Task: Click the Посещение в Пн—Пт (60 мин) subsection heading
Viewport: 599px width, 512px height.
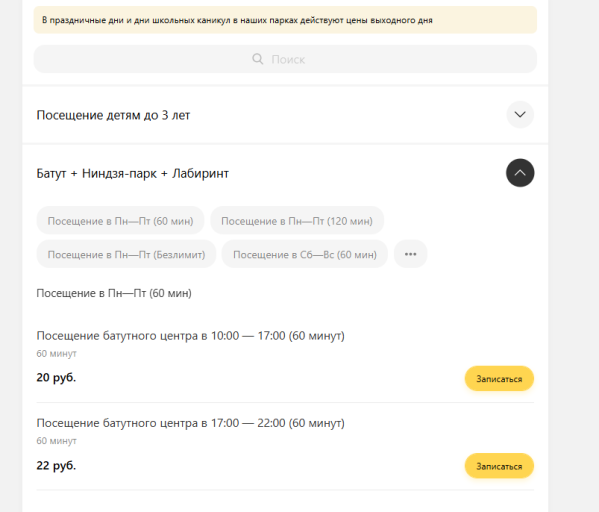Action: click(114, 293)
